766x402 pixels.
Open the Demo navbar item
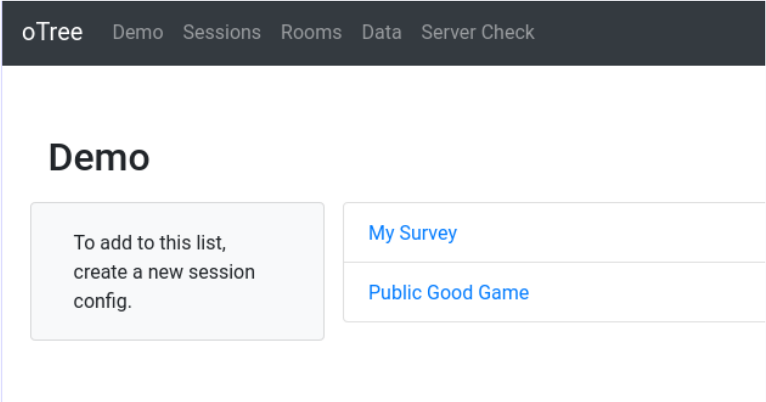(138, 32)
